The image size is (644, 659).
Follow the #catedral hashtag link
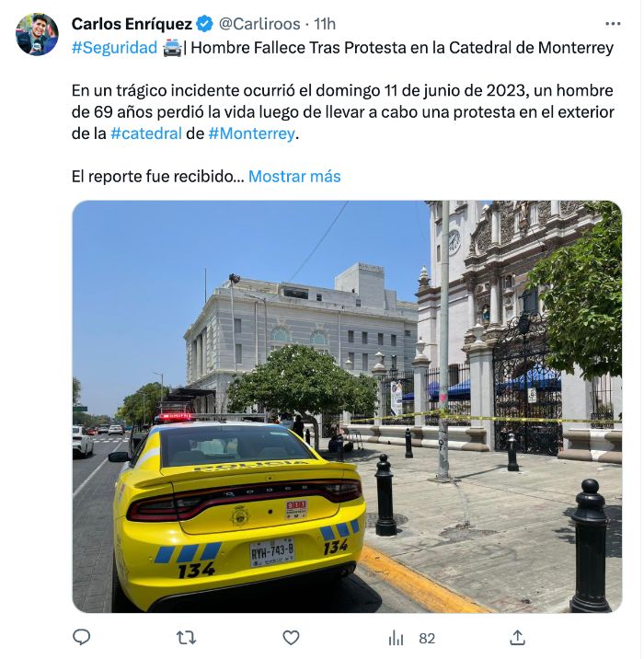click(146, 133)
